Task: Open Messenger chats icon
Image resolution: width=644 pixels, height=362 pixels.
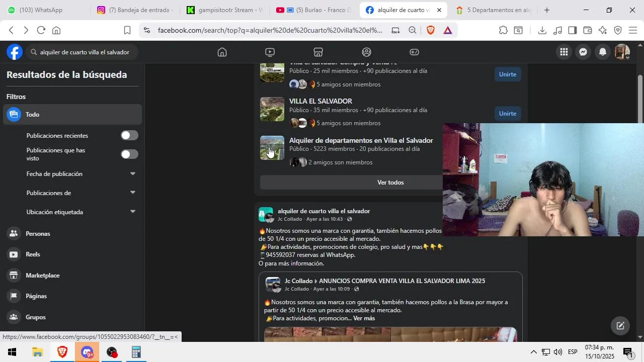Action: pos(583,52)
